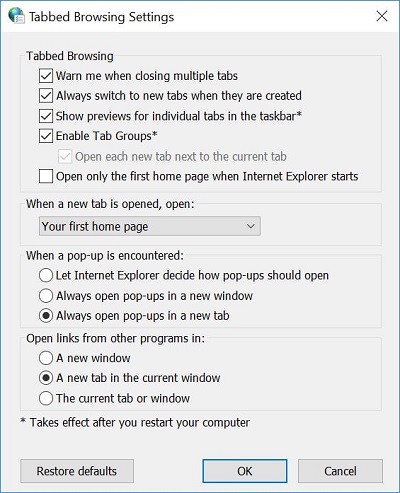This screenshot has height=493, width=400.
Task: Click the Internet Explorer globe icon in title bar
Action: click(x=16, y=16)
